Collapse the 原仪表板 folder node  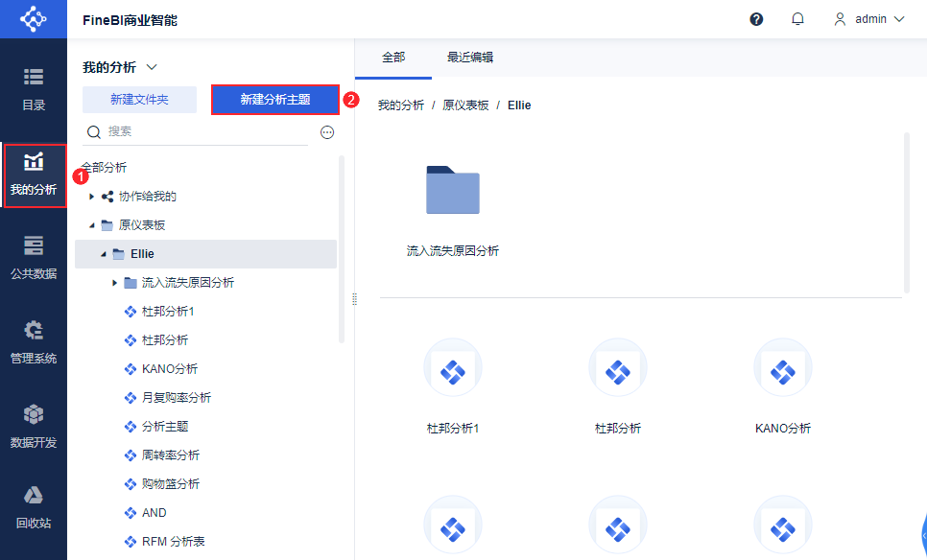point(91,225)
